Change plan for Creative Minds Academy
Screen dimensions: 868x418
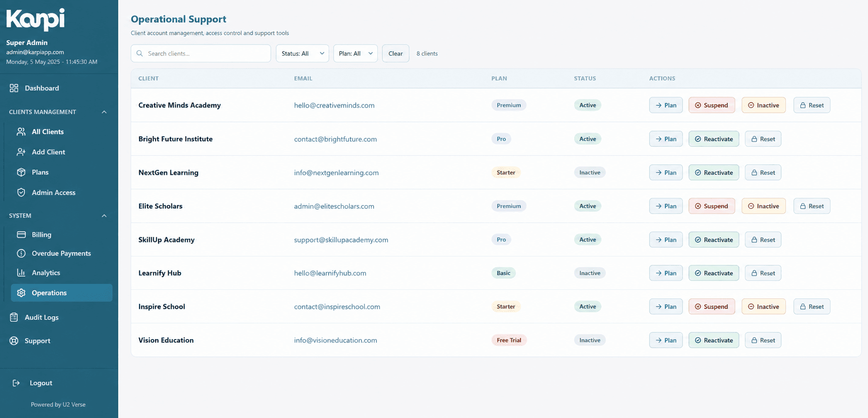click(666, 105)
